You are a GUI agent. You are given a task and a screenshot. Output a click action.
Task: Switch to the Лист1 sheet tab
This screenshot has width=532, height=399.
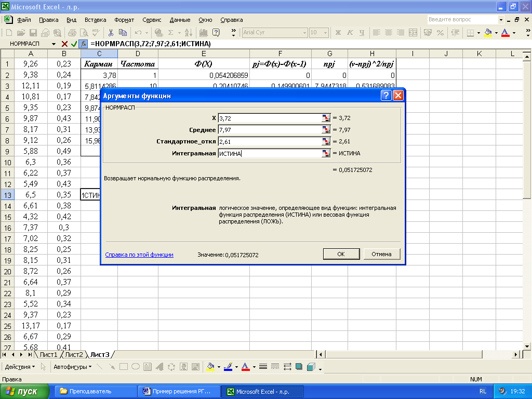tap(48, 354)
